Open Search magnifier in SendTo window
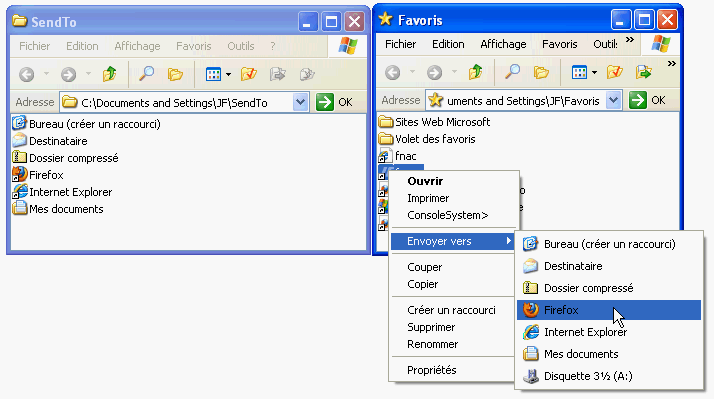The image size is (714, 399). tap(146, 74)
